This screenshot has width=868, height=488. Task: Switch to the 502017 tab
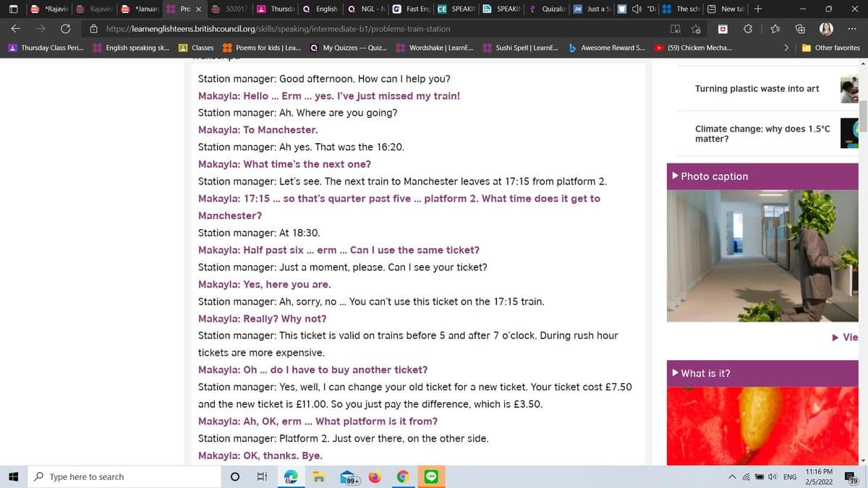(x=231, y=9)
